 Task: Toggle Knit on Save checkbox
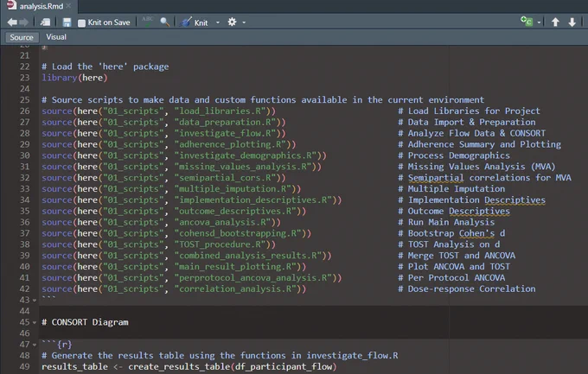(81, 22)
